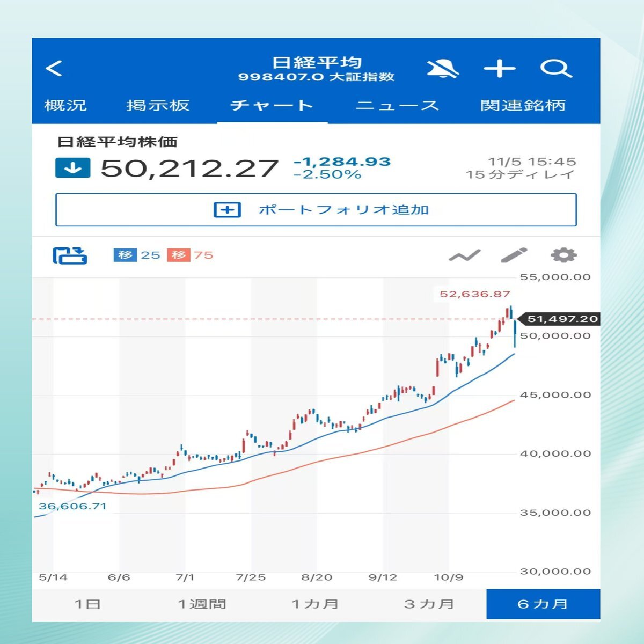Screen dimensions: 644x644
Task: Click the ポートフォリオ追加 button
Action: pos(316,210)
